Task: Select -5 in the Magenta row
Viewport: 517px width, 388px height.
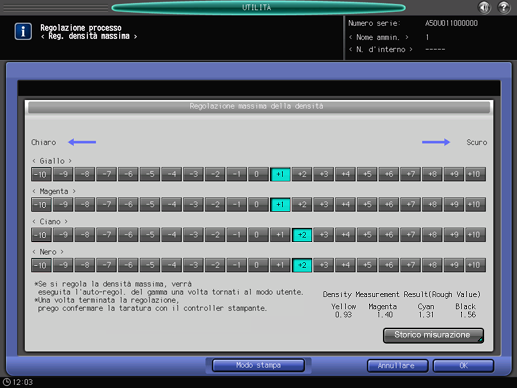Action: click(150, 205)
